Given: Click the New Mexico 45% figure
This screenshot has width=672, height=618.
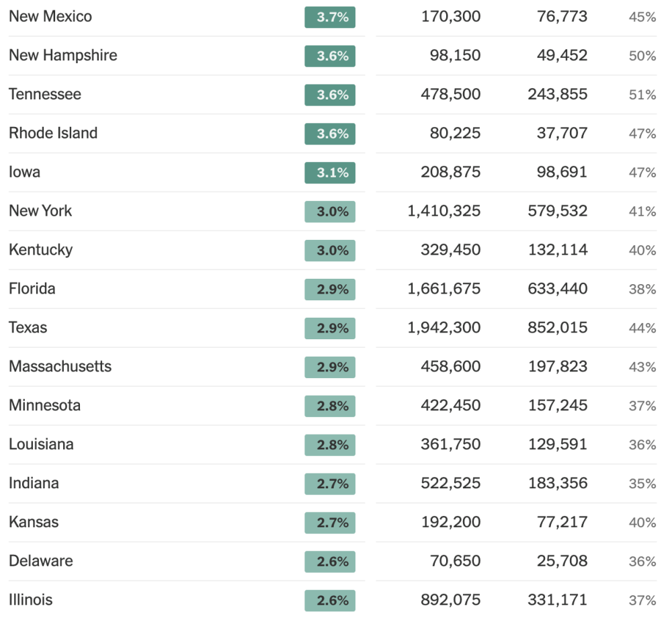Looking at the screenshot, I should pos(642,17).
